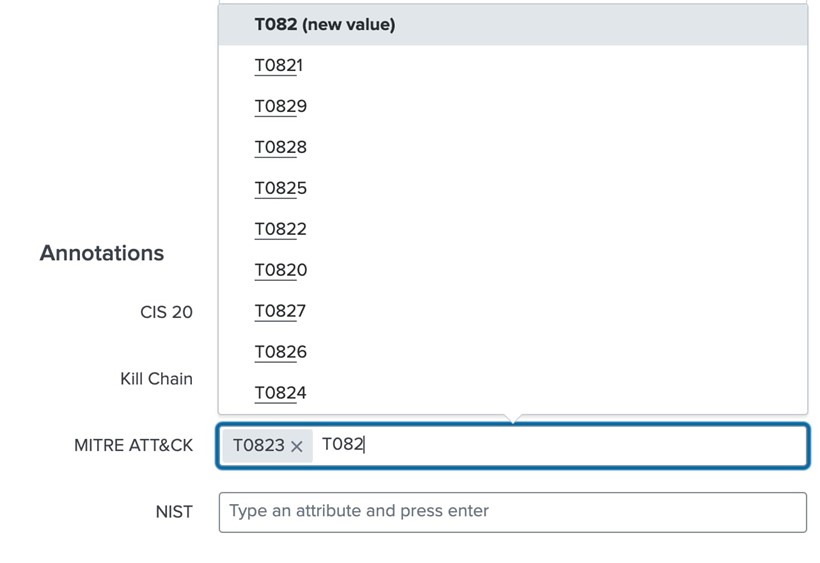This screenshot has width=820, height=563.
Task: Click the Annotations section heading
Action: (x=102, y=253)
